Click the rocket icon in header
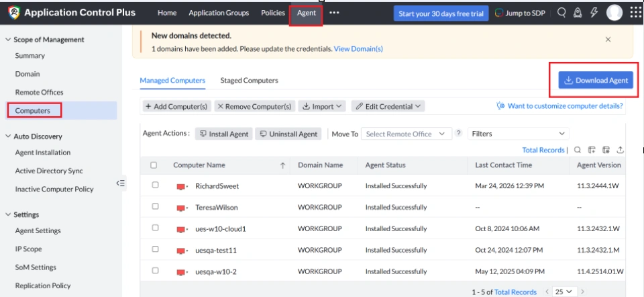Screen dimensions: 644x297 click(x=578, y=13)
